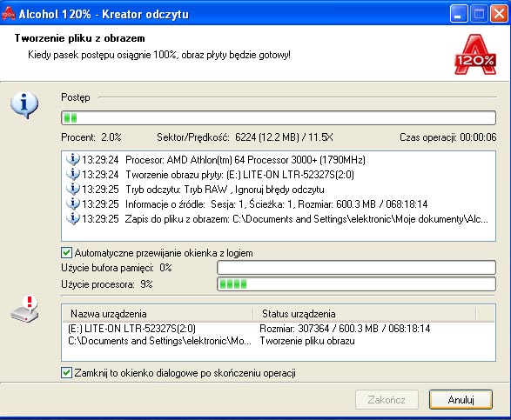Select log line 'Tworzenie obrazu płyty: (E:) LITE-ON'
Screen dimensions: 511x420
pos(240,175)
